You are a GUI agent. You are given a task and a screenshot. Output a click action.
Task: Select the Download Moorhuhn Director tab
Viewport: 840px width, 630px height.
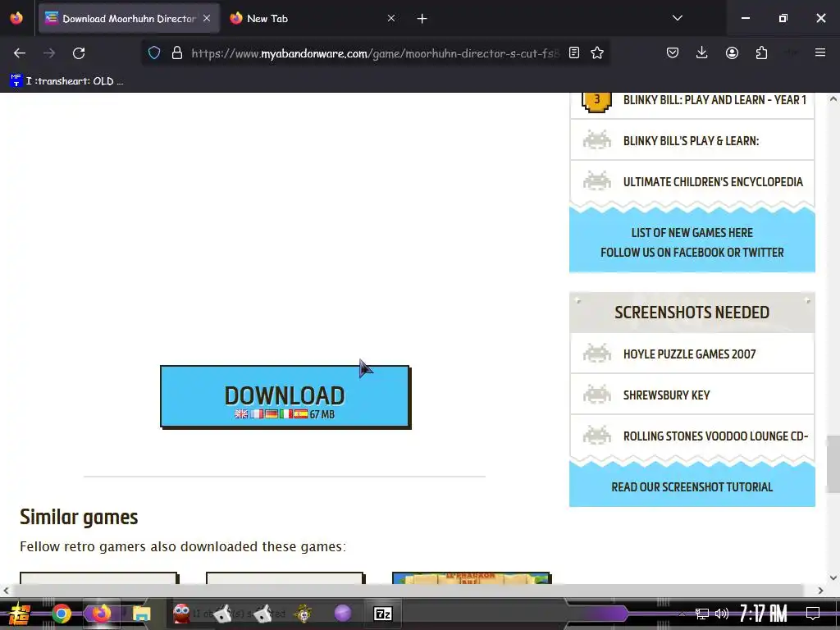(129, 18)
